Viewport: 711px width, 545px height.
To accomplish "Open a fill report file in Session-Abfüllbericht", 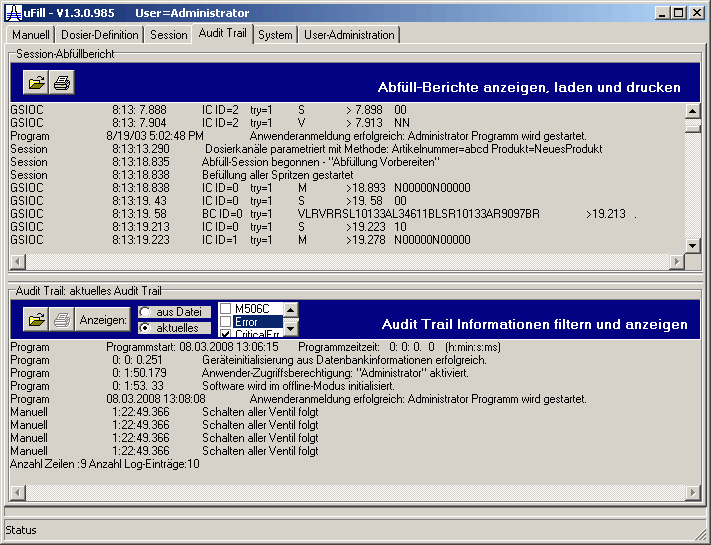I will coord(36,83).
